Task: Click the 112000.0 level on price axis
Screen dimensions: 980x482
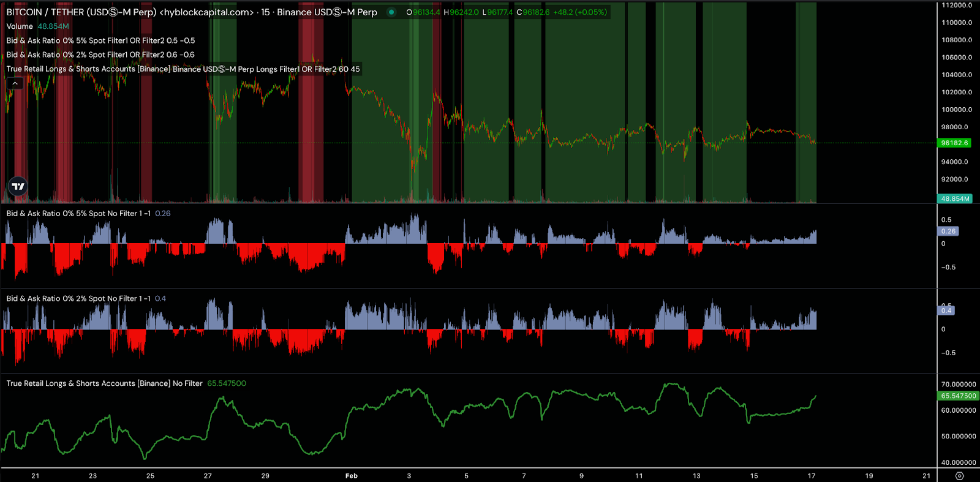Action: coord(957,5)
